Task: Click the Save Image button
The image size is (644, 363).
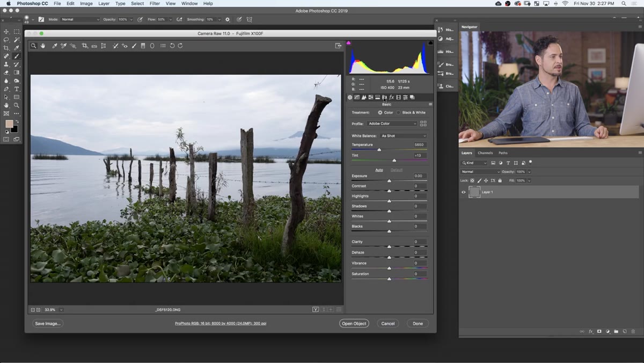Action: [x=48, y=323]
